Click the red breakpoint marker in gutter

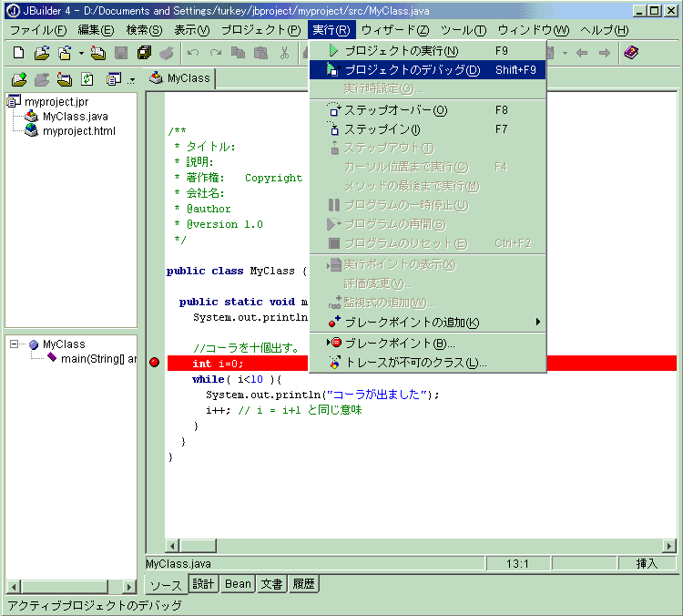point(154,364)
